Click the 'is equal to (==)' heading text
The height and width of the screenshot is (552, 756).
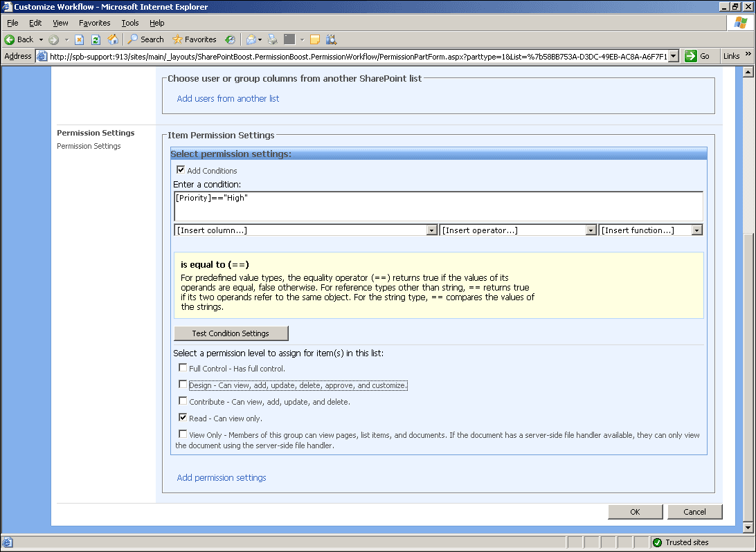pos(215,264)
